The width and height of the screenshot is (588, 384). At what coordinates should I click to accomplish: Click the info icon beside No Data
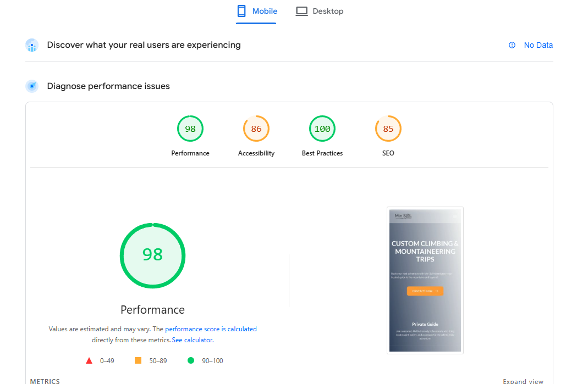point(512,45)
